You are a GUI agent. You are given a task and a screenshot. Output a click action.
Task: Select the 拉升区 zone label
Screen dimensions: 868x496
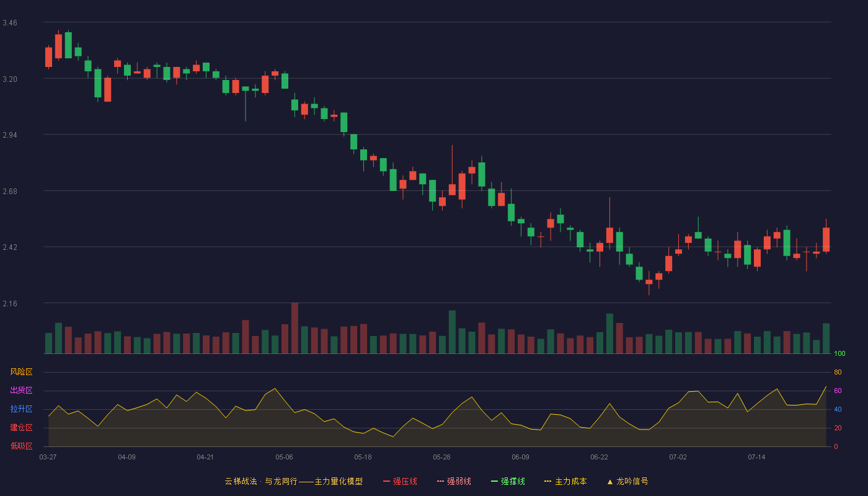(x=21, y=409)
